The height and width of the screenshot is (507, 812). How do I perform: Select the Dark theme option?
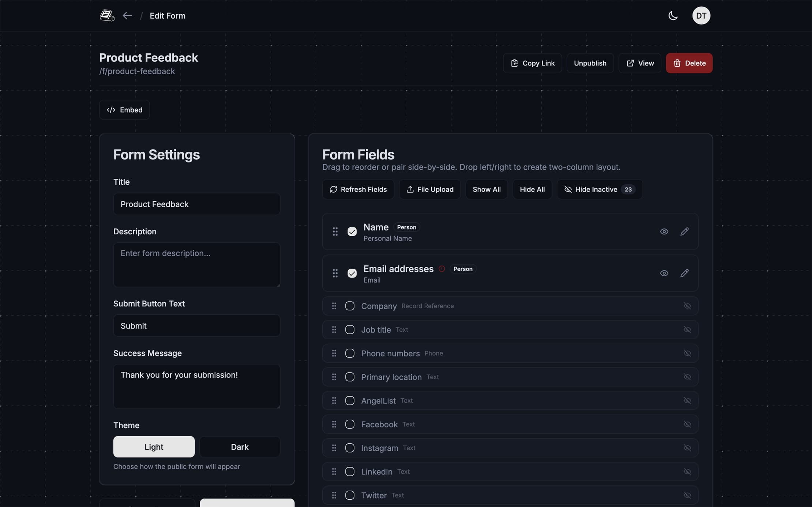(240, 447)
